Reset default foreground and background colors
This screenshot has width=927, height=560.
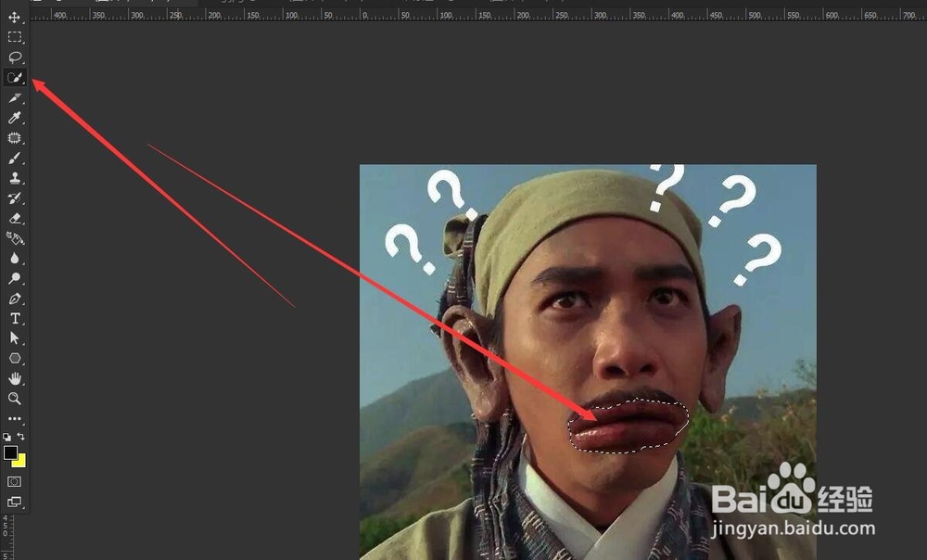click(x=6, y=437)
